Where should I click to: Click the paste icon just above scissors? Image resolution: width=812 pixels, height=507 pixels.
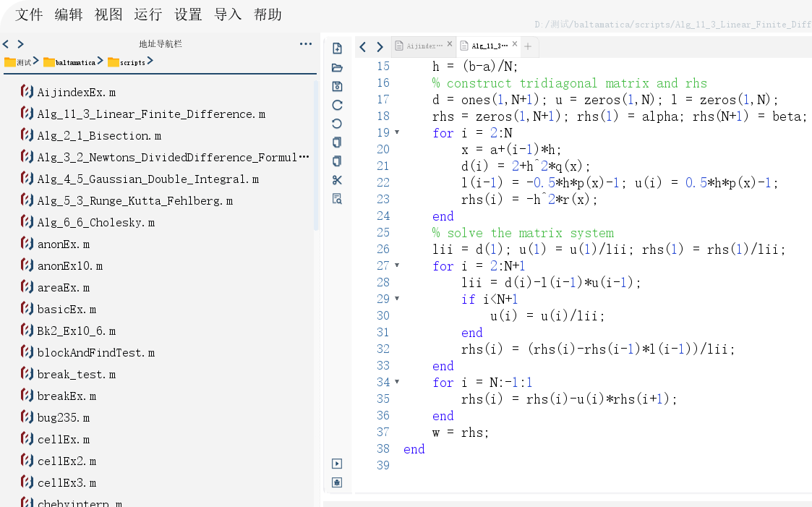(337, 161)
